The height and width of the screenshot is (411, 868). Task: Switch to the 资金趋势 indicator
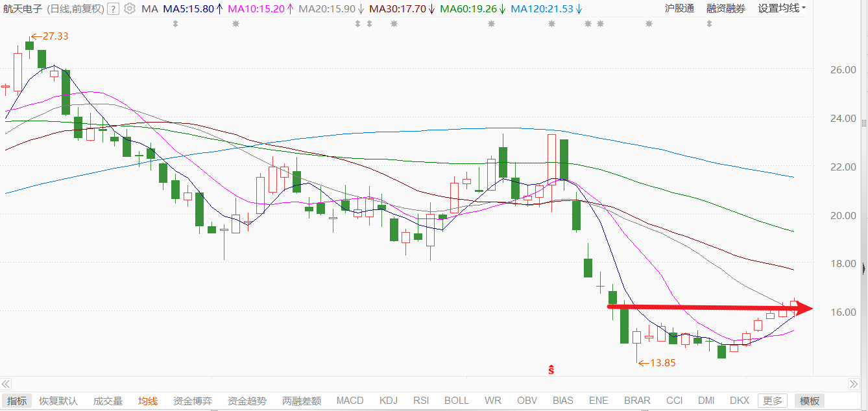click(x=247, y=401)
